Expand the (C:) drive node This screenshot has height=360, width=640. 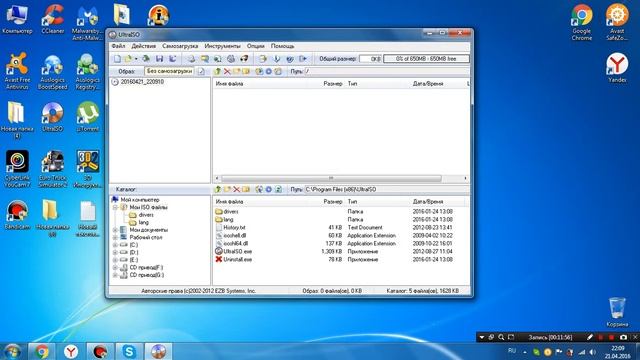(116, 245)
